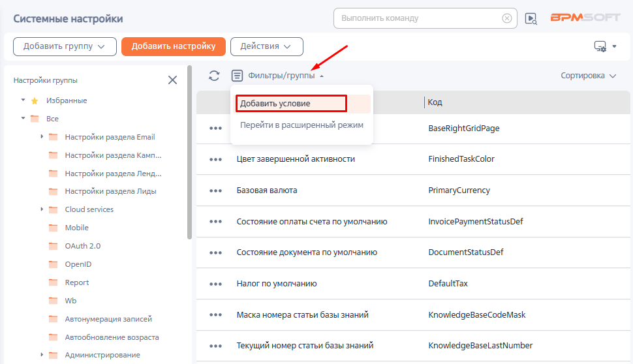Screen dimensions: 633x364
Task: Close the group settings panel
Action: (172, 80)
